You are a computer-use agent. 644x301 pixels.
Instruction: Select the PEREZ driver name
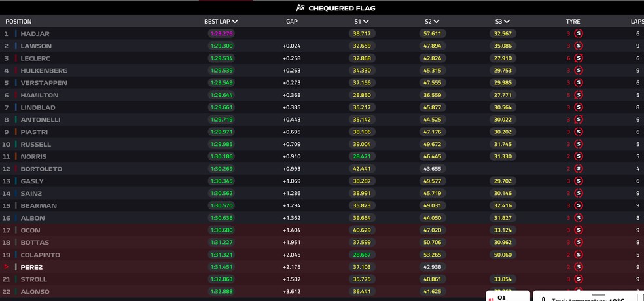[x=31, y=267]
